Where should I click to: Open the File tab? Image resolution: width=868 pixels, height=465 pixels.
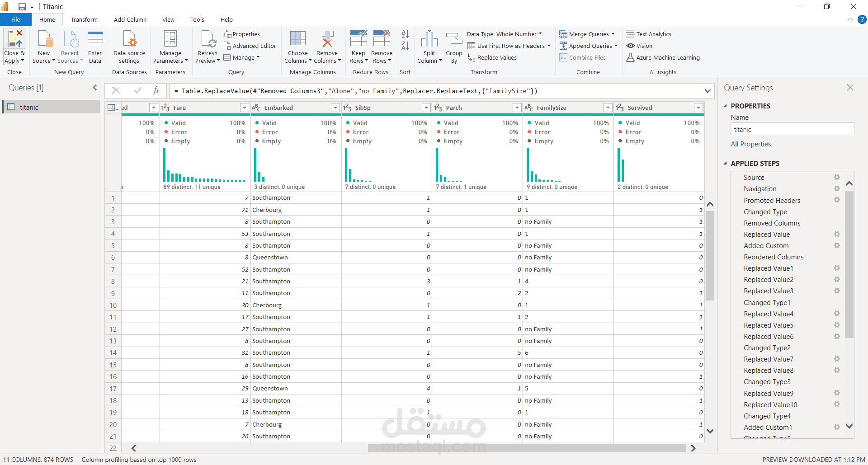(x=16, y=19)
